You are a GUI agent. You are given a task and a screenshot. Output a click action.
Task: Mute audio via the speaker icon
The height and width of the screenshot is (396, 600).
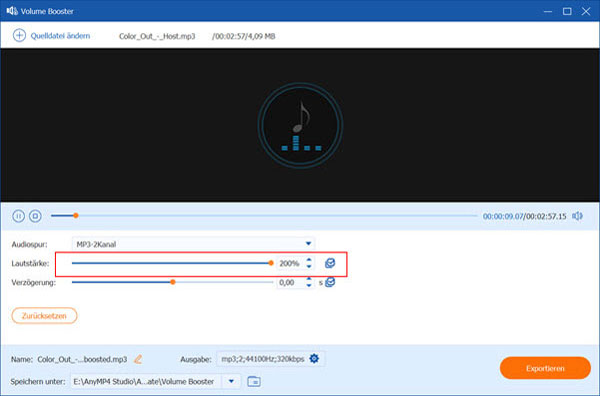[577, 216]
